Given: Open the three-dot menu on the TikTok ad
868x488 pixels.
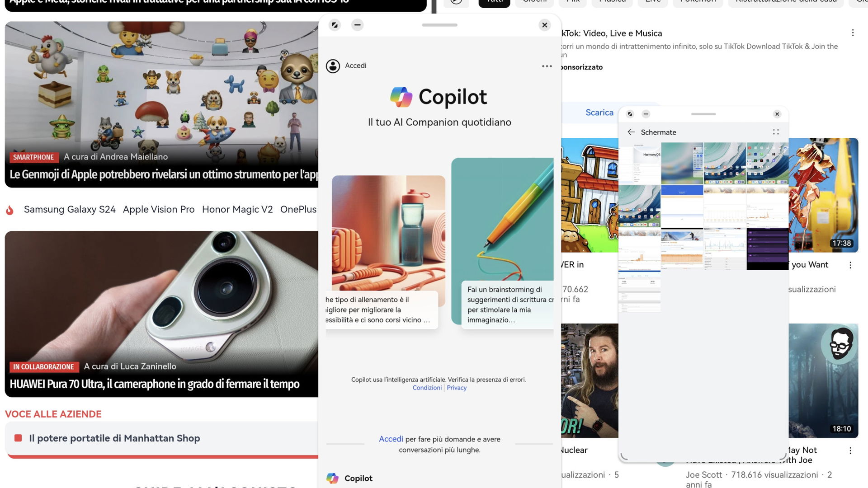Looking at the screenshot, I should [x=853, y=33].
